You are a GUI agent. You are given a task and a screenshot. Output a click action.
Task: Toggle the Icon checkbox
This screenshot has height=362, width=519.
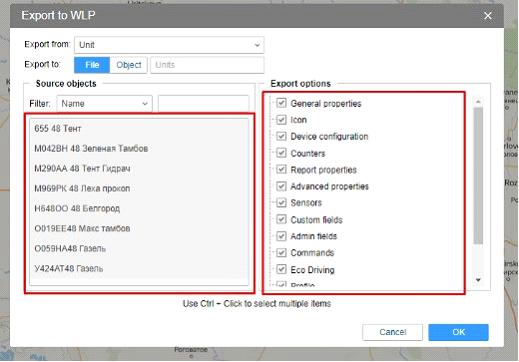pyautogui.click(x=281, y=120)
